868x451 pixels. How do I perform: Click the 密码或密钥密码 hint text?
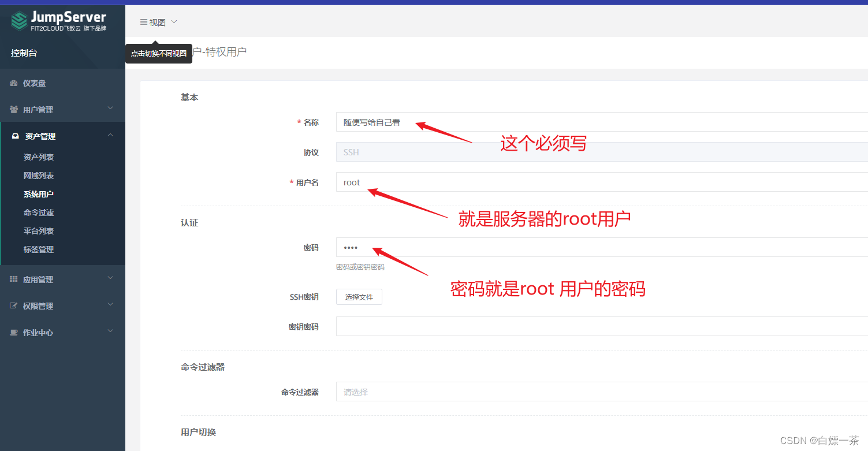point(360,267)
